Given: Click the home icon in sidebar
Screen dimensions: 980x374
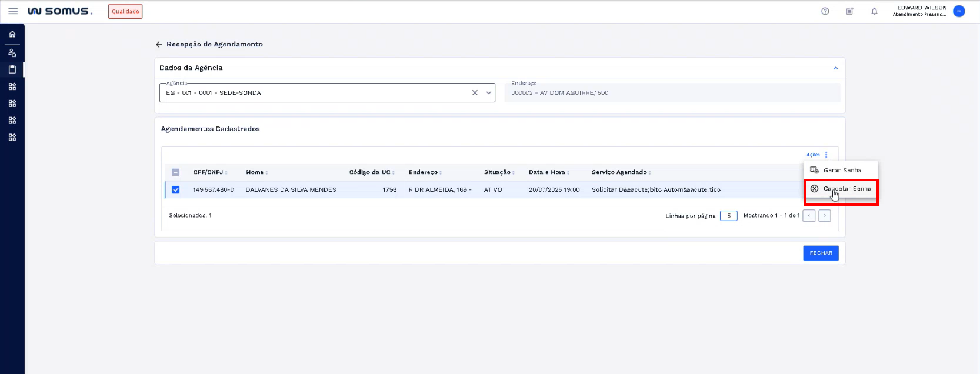Looking at the screenshot, I should click(x=12, y=34).
